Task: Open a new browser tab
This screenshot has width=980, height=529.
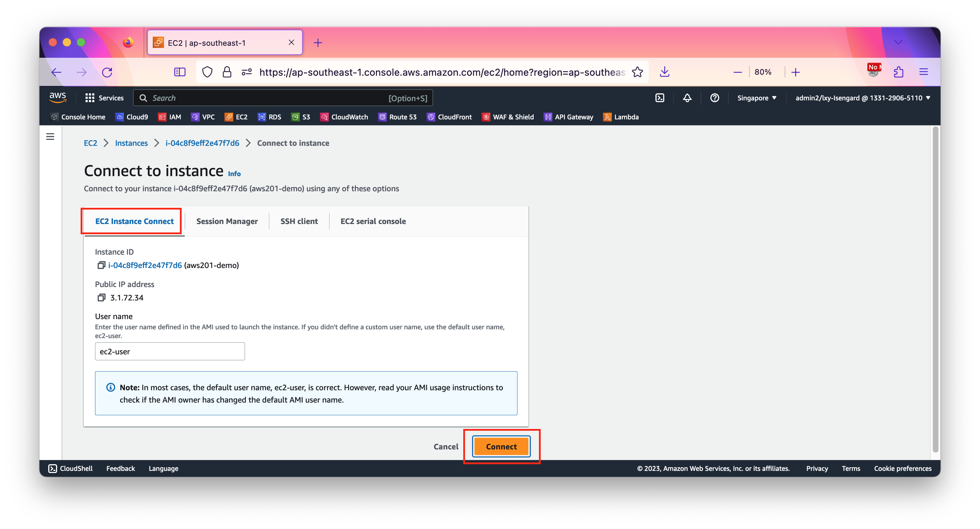Action: pyautogui.click(x=318, y=43)
